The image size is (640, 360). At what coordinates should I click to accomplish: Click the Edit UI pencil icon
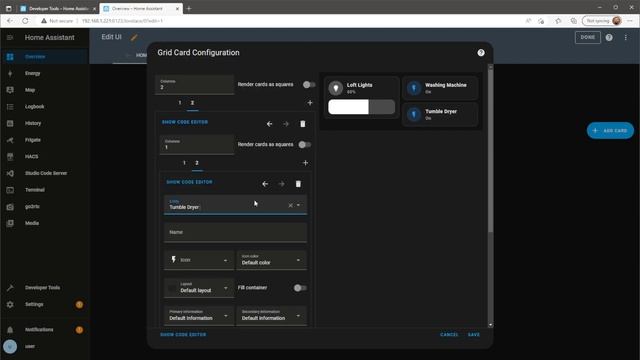(x=134, y=38)
